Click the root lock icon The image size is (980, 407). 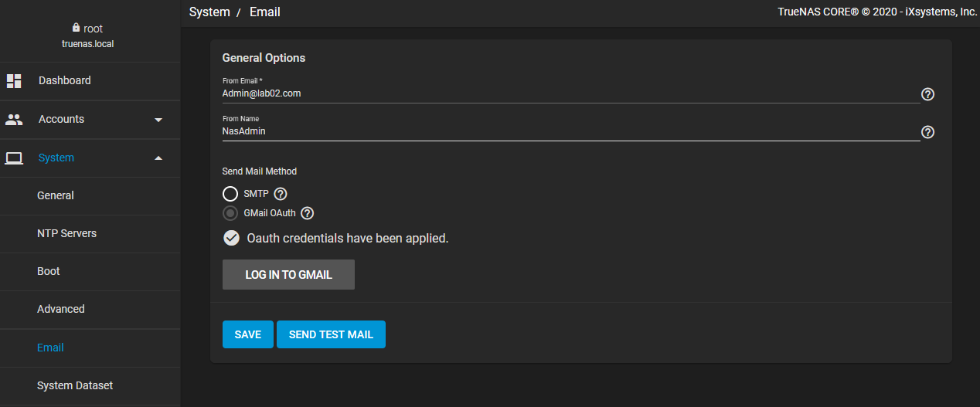tap(76, 28)
